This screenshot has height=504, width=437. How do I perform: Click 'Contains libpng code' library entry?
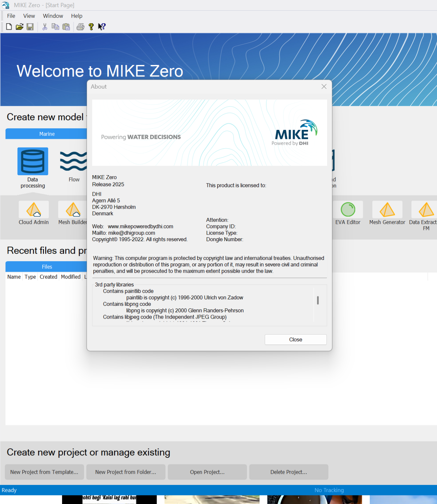click(127, 304)
